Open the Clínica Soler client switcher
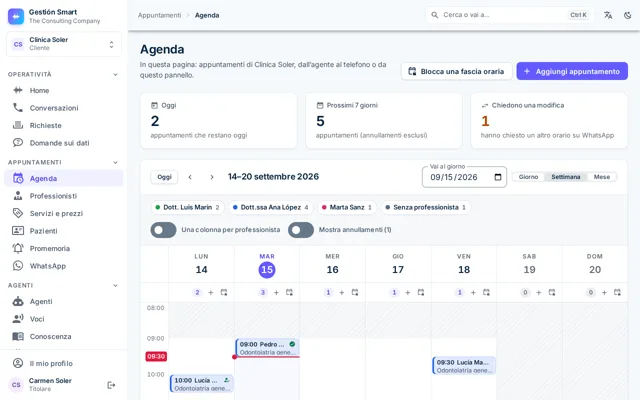The height and width of the screenshot is (400, 640). (64, 44)
